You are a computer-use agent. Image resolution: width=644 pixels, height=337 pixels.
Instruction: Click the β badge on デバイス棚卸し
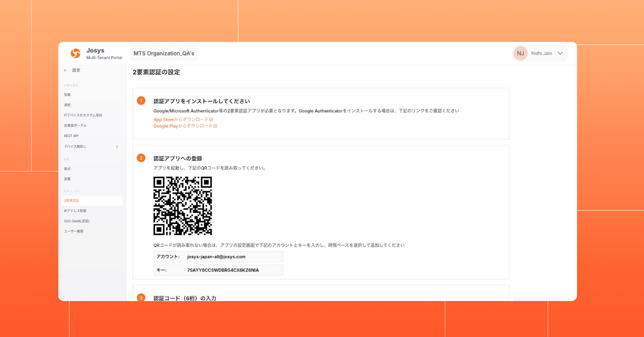pyautogui.click(x=117, y=147)
